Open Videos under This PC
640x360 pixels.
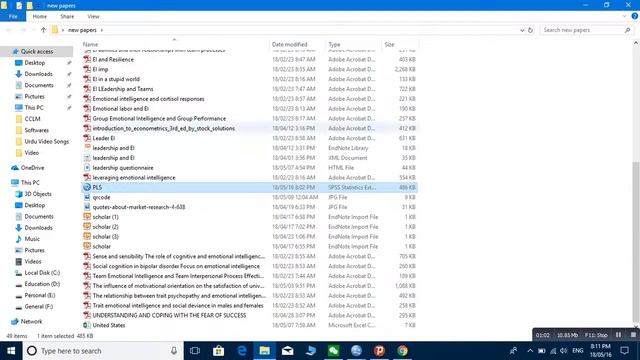[x=33, y=261]
